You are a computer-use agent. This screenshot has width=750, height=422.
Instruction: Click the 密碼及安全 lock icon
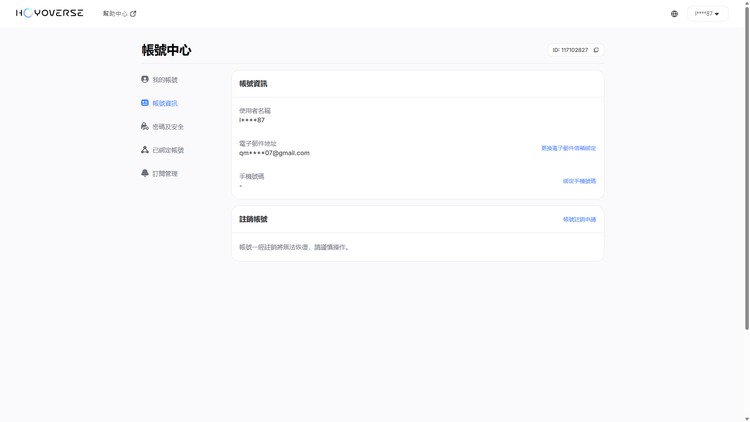[145, 126]
